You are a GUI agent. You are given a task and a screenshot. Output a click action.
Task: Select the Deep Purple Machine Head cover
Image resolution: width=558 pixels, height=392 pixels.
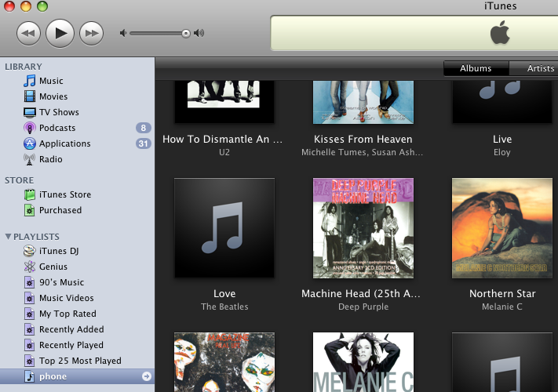click(363, 228)
